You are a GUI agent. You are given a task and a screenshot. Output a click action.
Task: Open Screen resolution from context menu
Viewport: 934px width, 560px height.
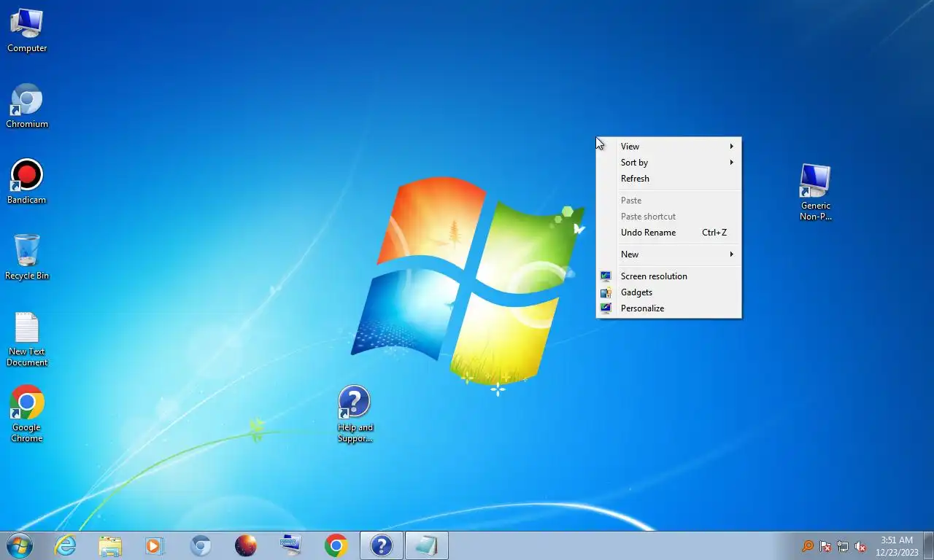point(668,276)
